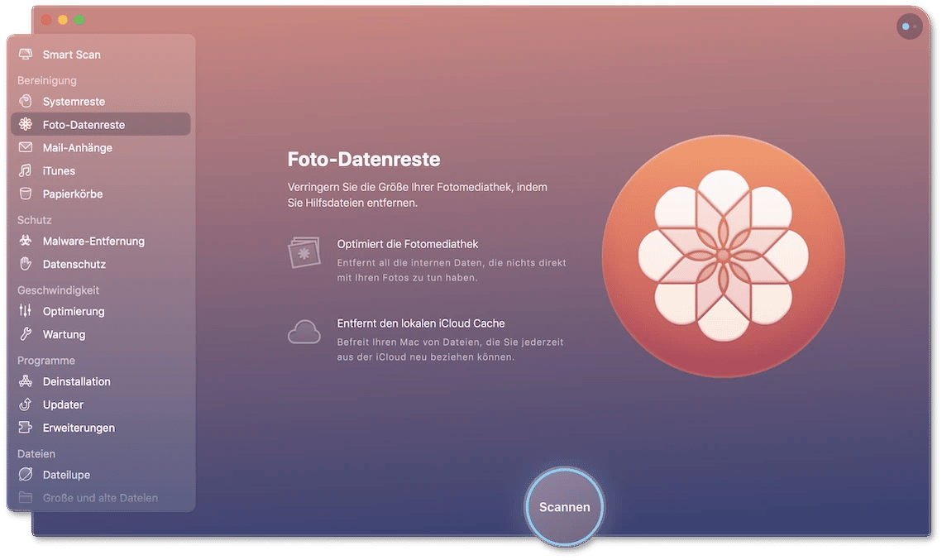The height and width of the screenshot is (560, 942).
Task: Click the Foto-Datenreste heading
Action: pos(363,159)
